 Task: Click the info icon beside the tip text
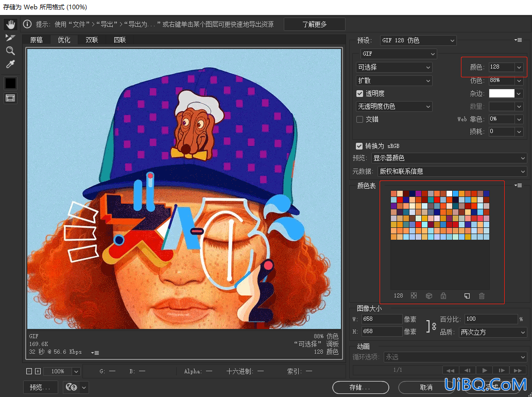(x=27, y=24)
